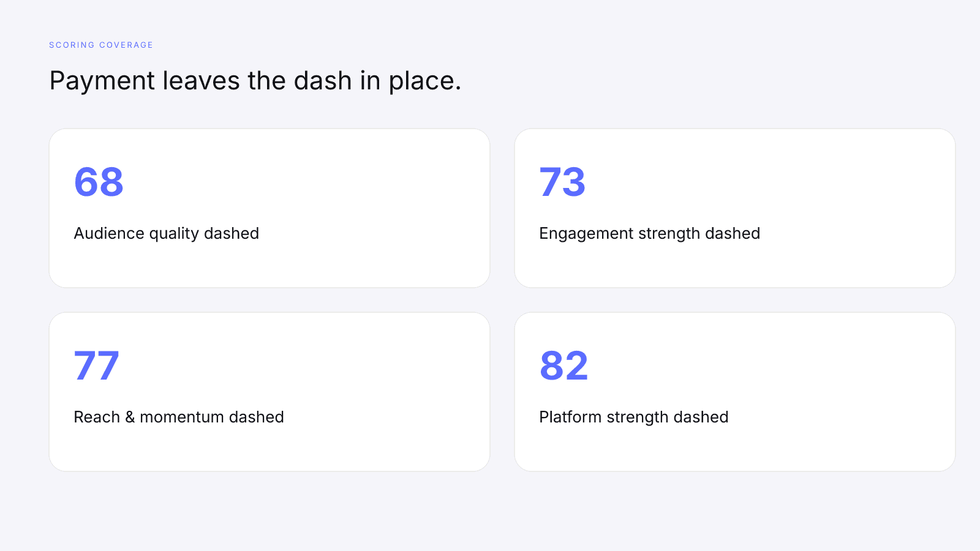
Task: Open the Engagement strength card
Action: [x=735, y=208]
